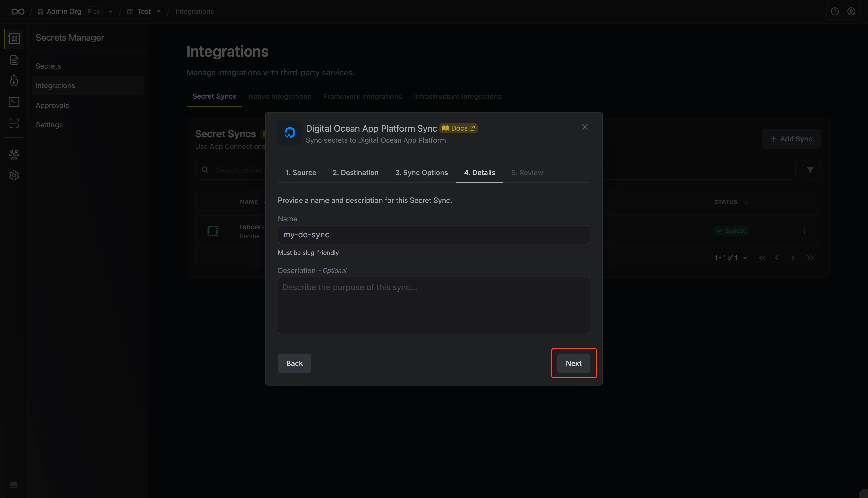868x498 pixels.
Task: Go to the next page of syncs
Action: click(793, 258)
